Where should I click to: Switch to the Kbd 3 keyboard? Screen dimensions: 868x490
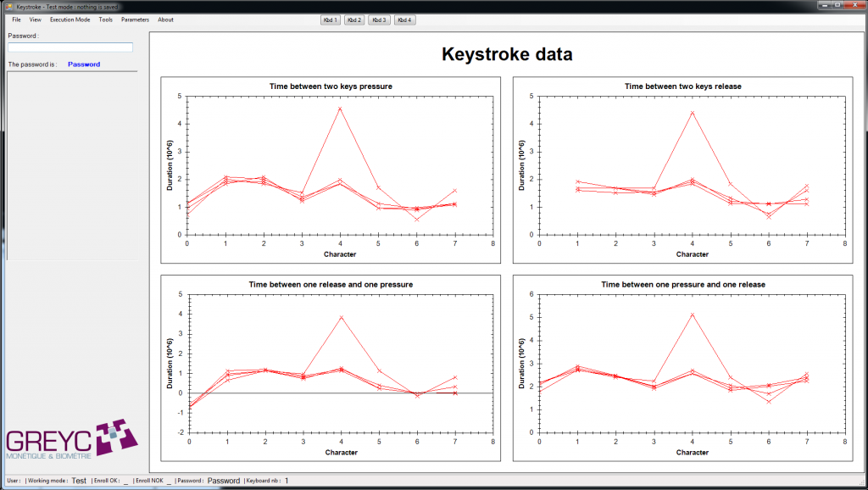click(x=380, y=19)
